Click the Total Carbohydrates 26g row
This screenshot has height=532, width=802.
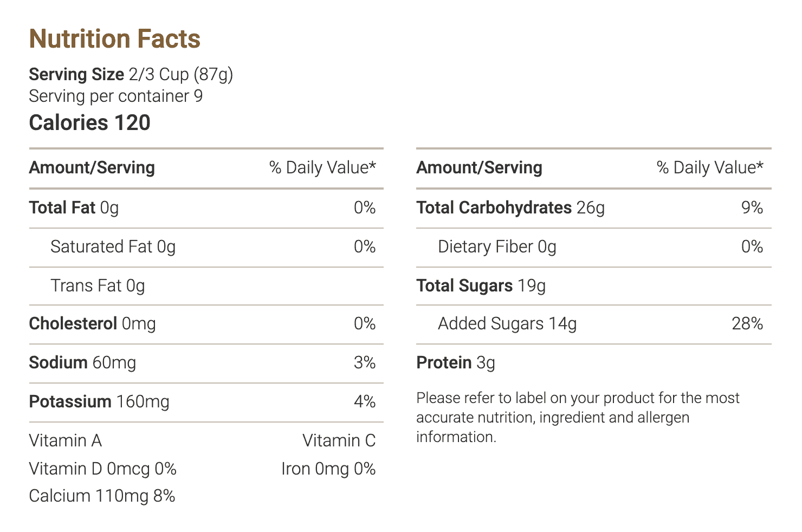[594, 209]
